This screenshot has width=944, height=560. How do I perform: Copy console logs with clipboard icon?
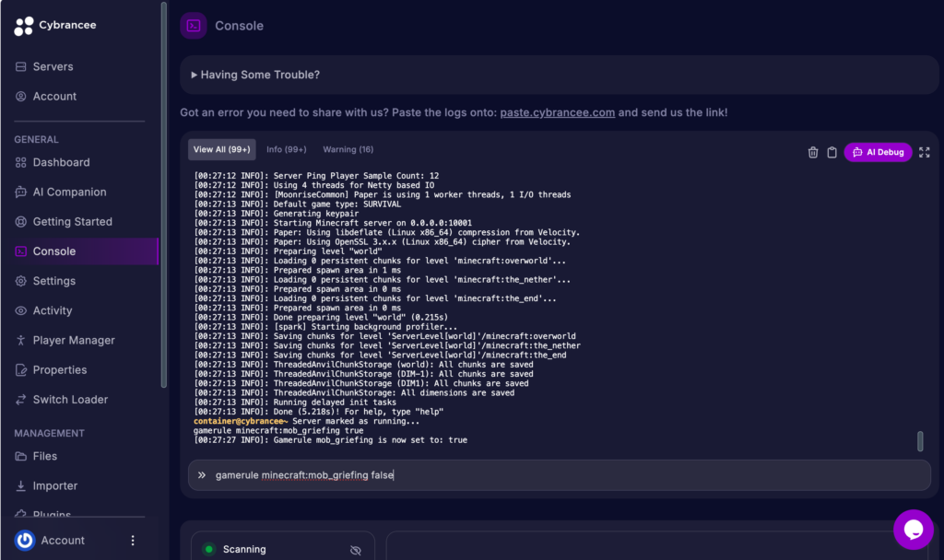tap(832, 152)
